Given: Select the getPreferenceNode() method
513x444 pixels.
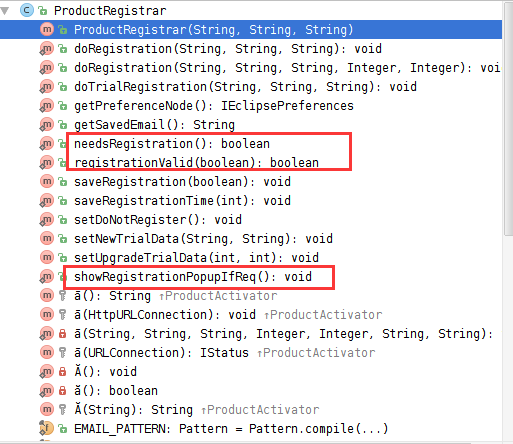Looking at the screenshot, I should (x=214, y=106).
